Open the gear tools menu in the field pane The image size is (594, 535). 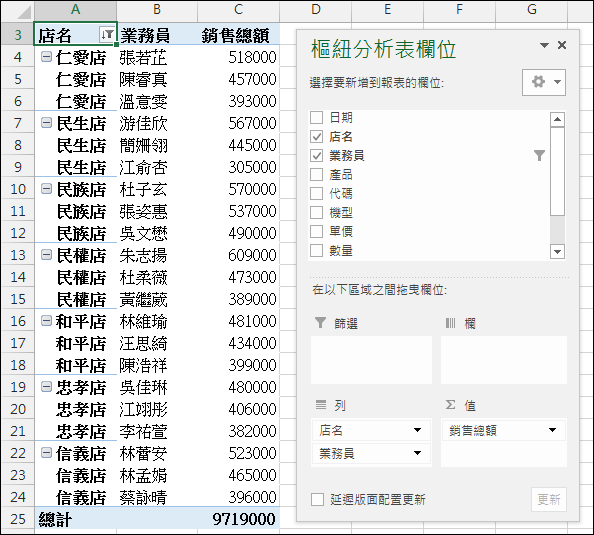click(544, 82)
